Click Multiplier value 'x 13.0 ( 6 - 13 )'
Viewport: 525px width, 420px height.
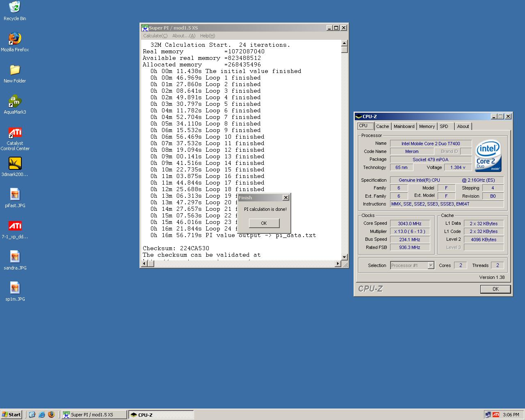[409, 231]
